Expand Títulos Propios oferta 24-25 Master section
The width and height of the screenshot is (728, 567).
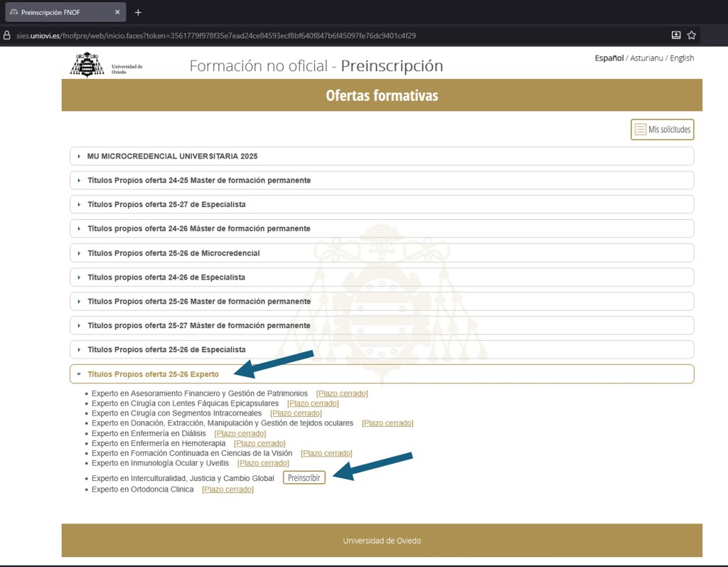[x=198, y=180]
